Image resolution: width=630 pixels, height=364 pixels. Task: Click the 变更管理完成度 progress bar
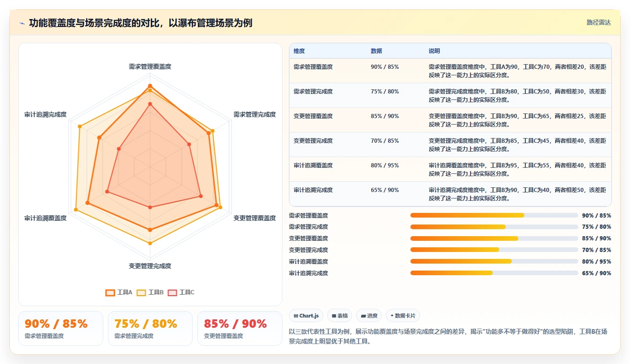(x=494, y=250)
